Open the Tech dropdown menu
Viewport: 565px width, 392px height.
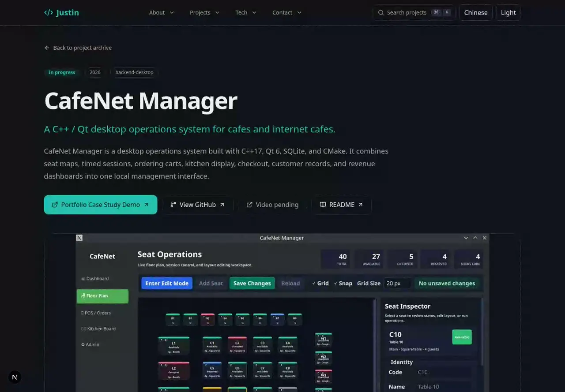point(246,12)
